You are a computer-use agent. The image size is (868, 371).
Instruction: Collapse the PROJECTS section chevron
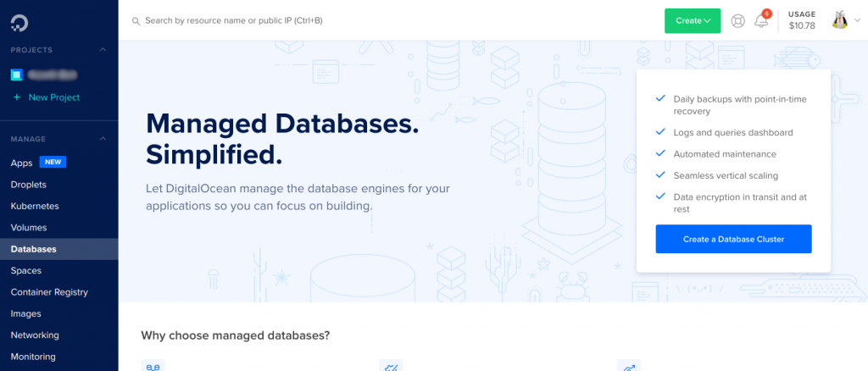103,50
